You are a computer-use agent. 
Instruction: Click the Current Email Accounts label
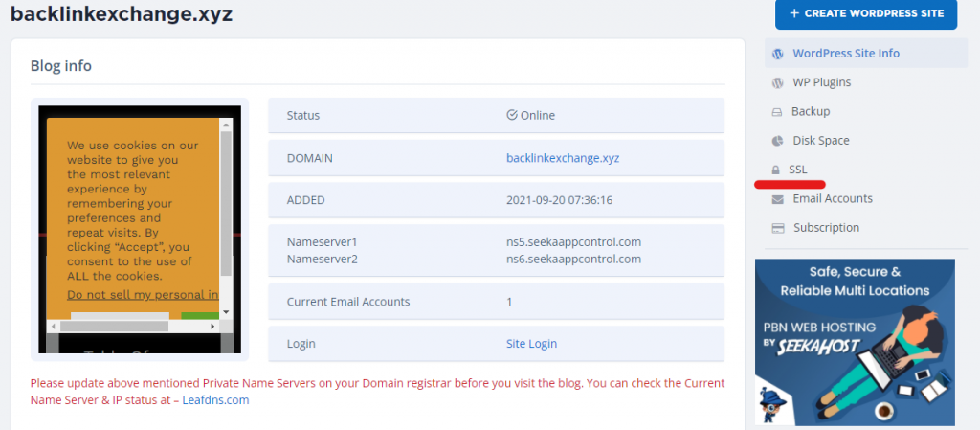(x=348, y=302)
